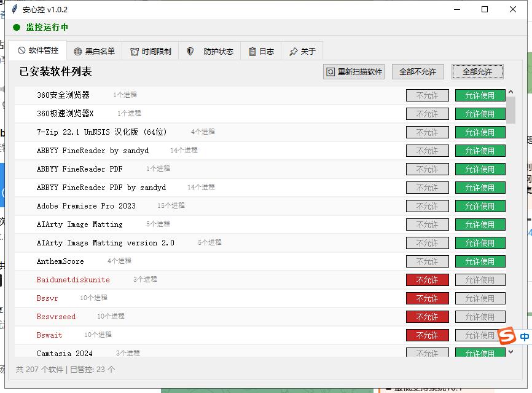Screen dimensions: 532x393
Task: Select the red Baidunetdiskunite entry
Action: [73, 280]
